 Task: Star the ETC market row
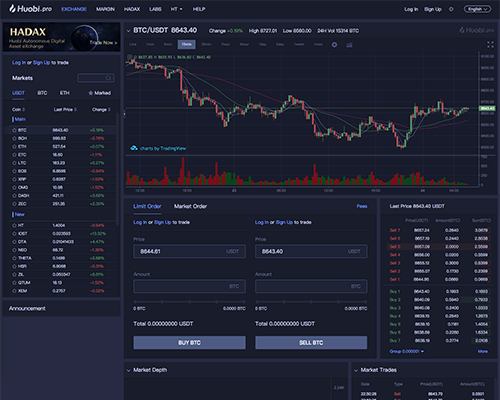coord(14,155)
